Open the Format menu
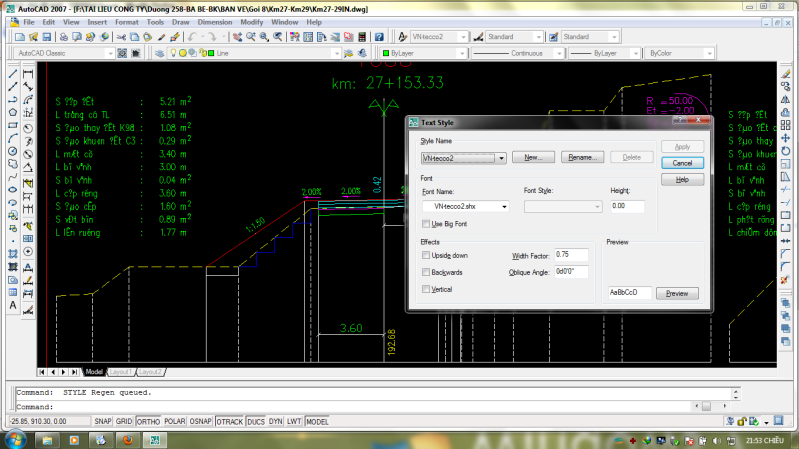This screenshot has width=799, height=449. [126, 22]
